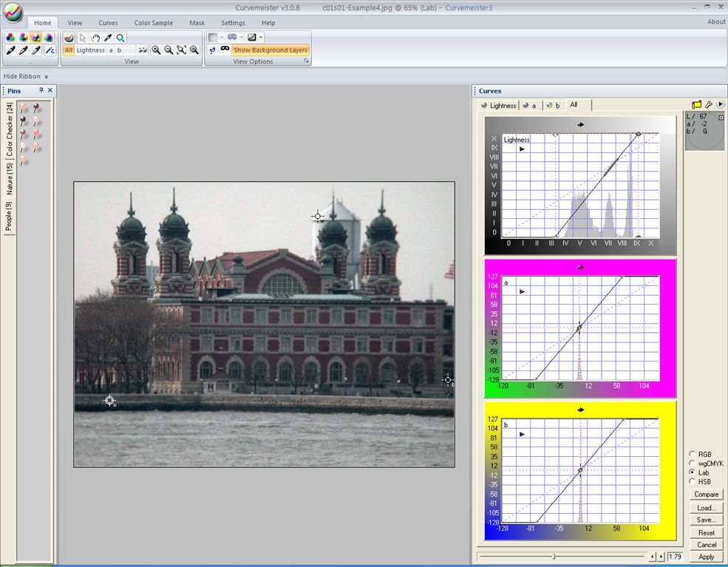Open the wrench settings icon in Curves panel
Image resolution: width=728 pixels, height=567 pixels.
point(709,104)
